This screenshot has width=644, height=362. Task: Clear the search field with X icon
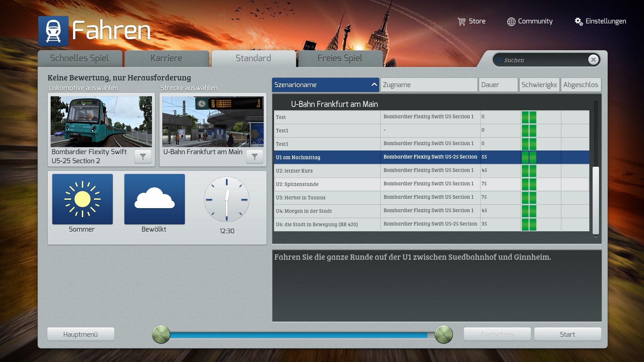[x=593, y=60]
